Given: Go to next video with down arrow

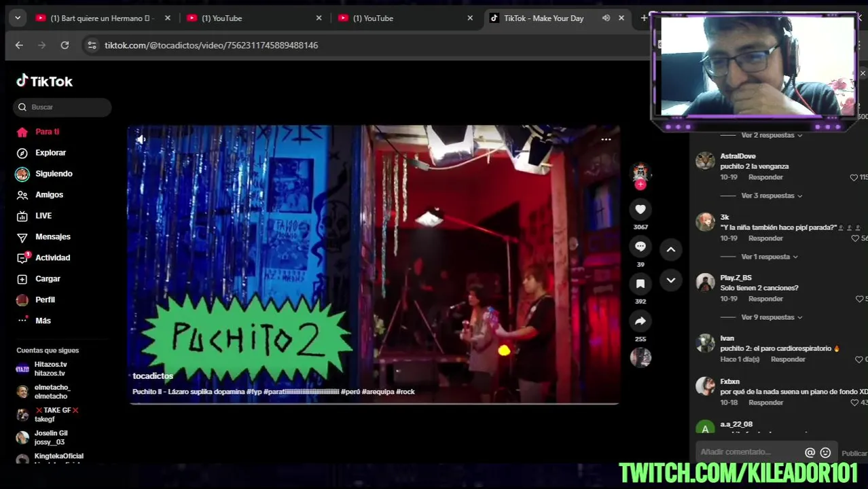Looking at the screenshot, I should [x=671, y=280].
